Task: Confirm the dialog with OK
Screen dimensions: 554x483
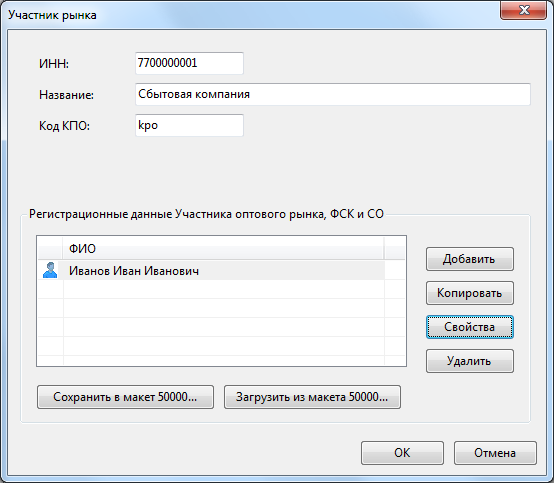Action: [402, 453]
